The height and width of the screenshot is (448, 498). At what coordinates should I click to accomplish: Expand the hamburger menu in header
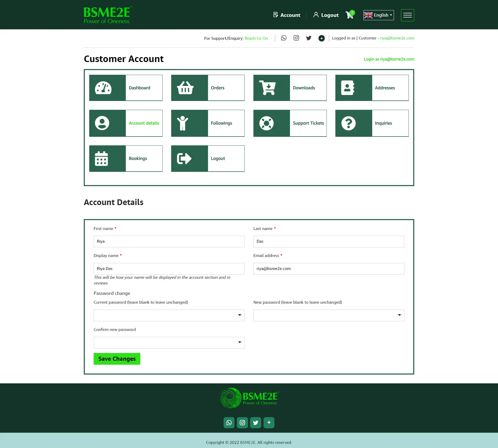click(407, 15)
